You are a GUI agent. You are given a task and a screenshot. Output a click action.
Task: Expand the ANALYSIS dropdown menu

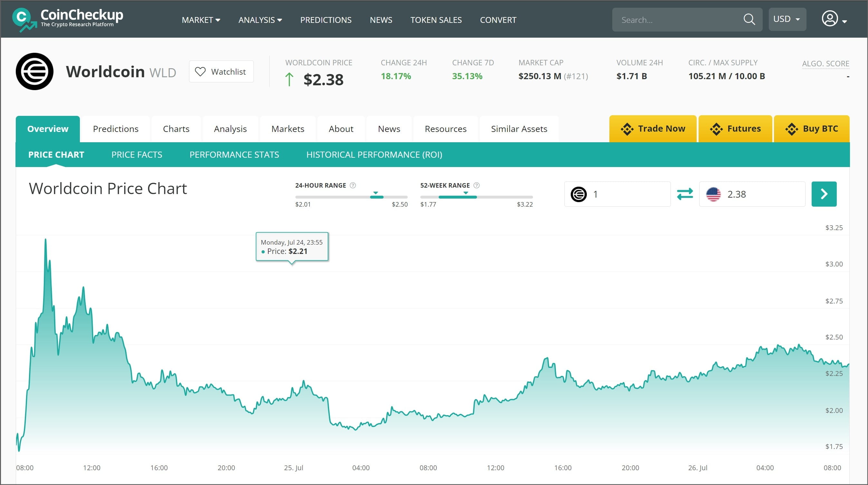tap(260, 20)
